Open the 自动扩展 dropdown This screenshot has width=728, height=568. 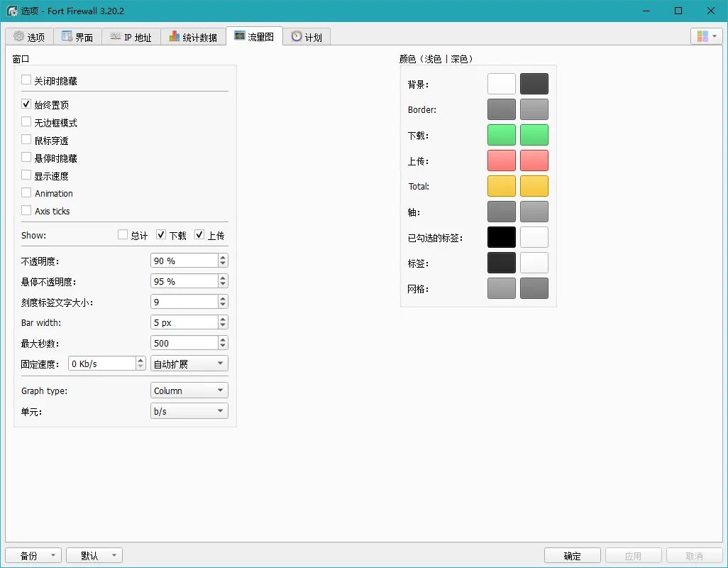[x=189, y=364]
